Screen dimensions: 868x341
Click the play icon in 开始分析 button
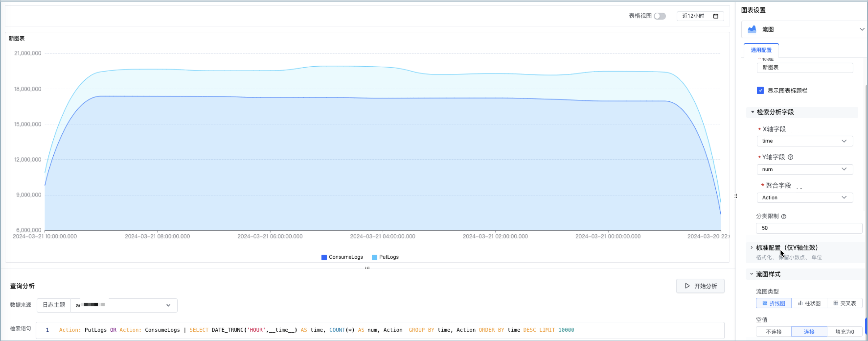coord(687,286)
